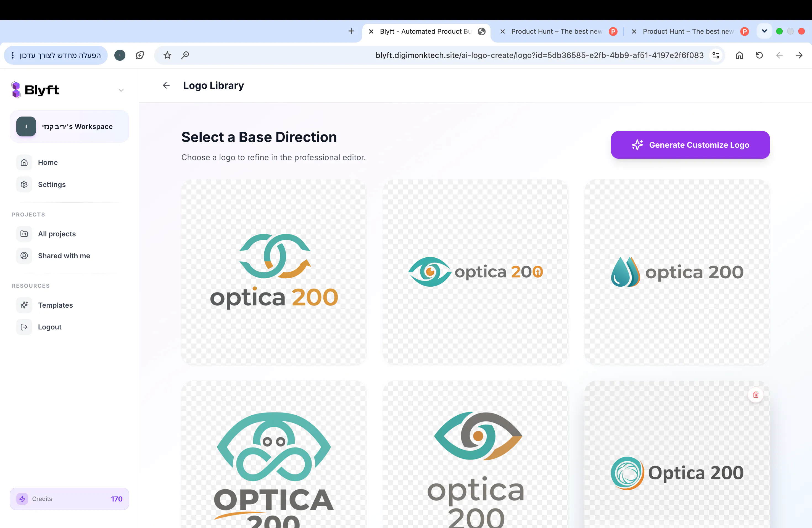The width and height of the screenshot is (812, 528).
Task: Open the tab search dropdown arrow
Action: pyautogui.click(x=764, y=31)
